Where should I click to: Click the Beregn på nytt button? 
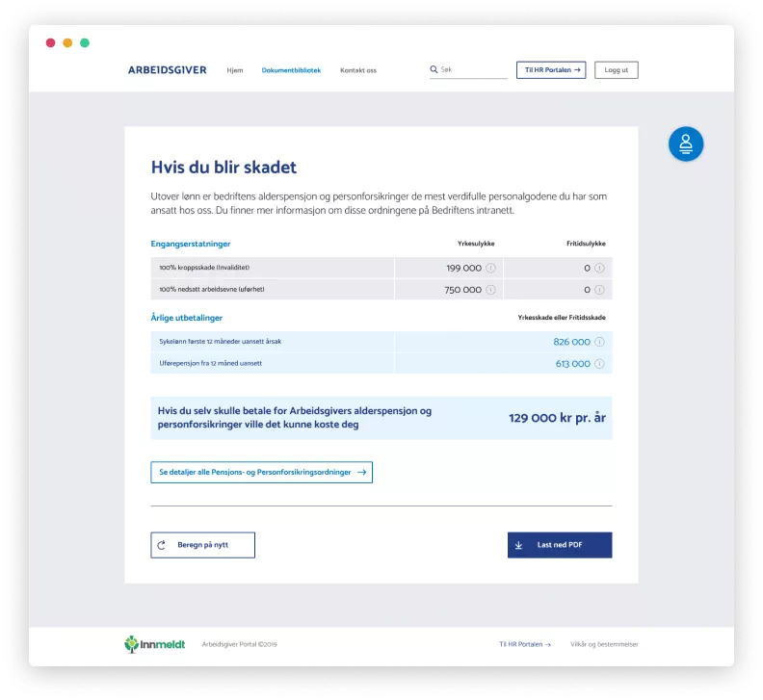point(203,545)
